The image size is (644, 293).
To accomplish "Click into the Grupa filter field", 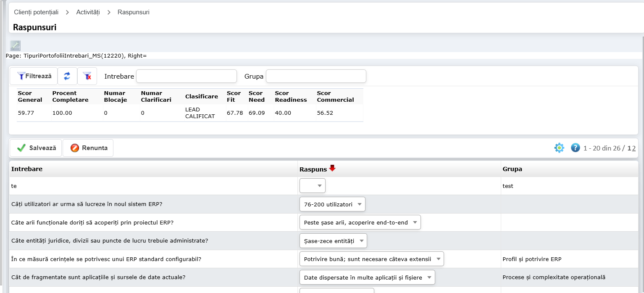I will (316, 76).
